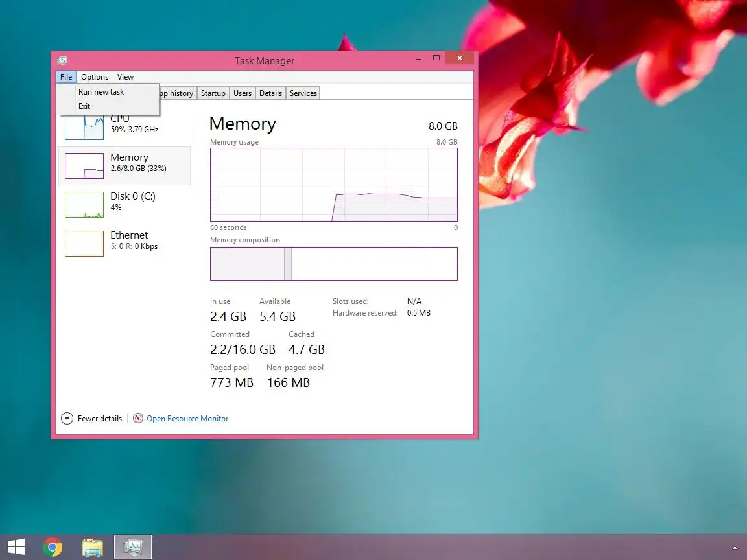This screenshot has width=747, height=560.
Task: Click the Resource Monitor icon
Action: point(138,418)
